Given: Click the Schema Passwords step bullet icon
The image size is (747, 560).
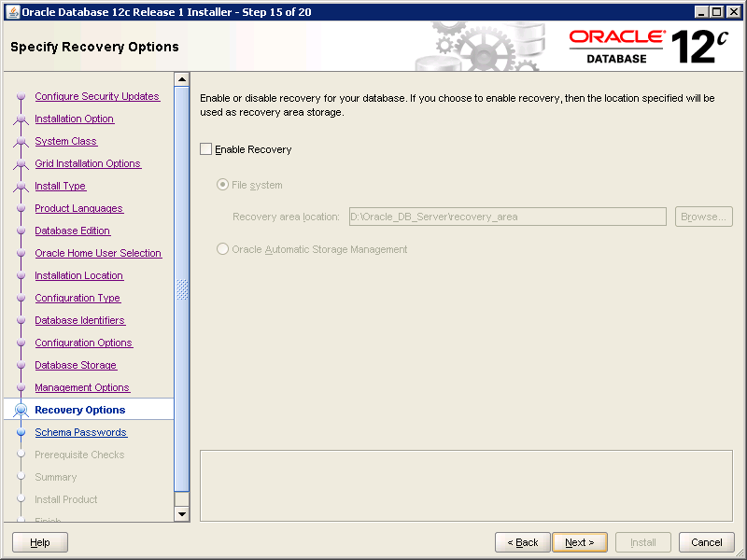Looking at the screenshot, I should [21, 432].
